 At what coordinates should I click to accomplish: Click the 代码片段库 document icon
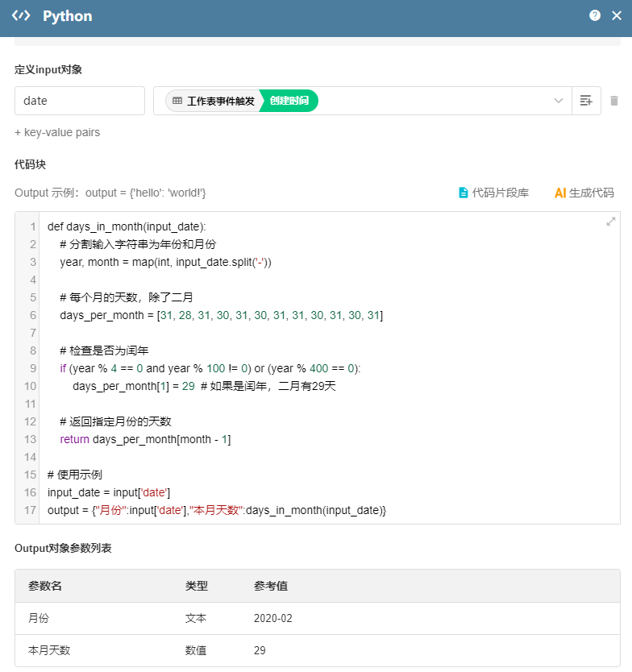pyautogui.click(x=463, y=193)
